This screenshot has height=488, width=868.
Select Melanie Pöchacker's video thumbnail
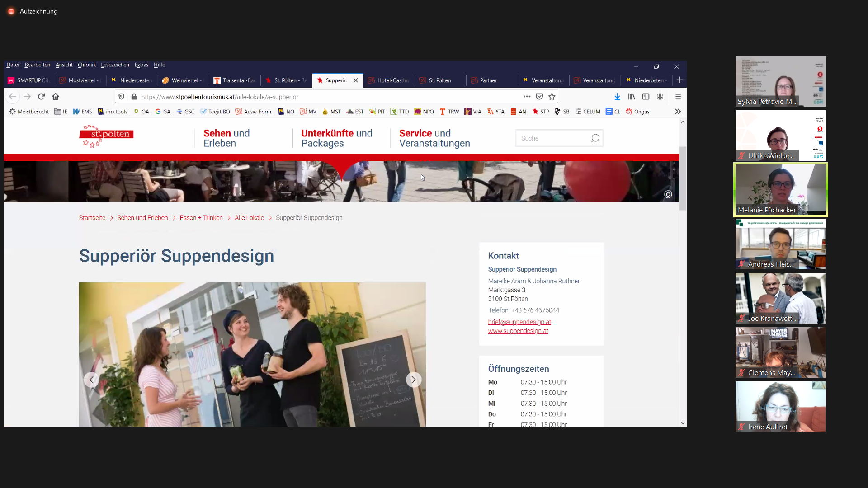pyautogui.click(x=780, y=190)
